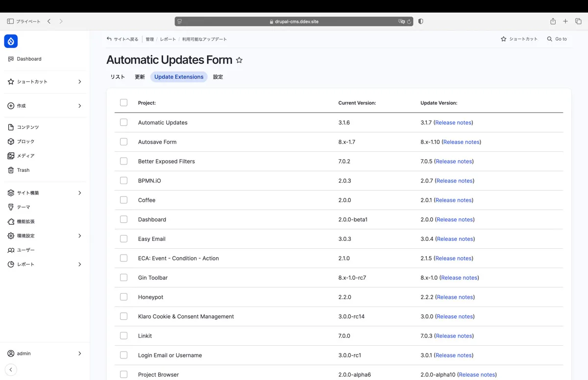The width and height of the screenshot is (588, 380).
Task: Open a new tab with plus icon
Action: [x=565, y=22]
